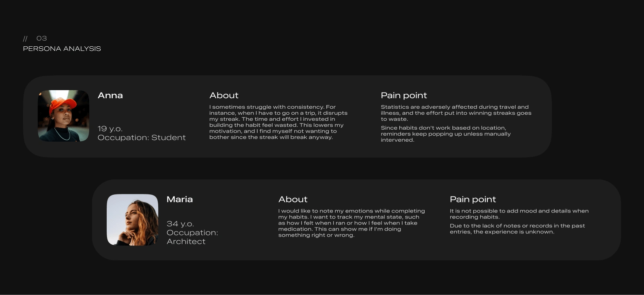
Task: Click the Occupation: Student text
Action: tap(142, 138)
